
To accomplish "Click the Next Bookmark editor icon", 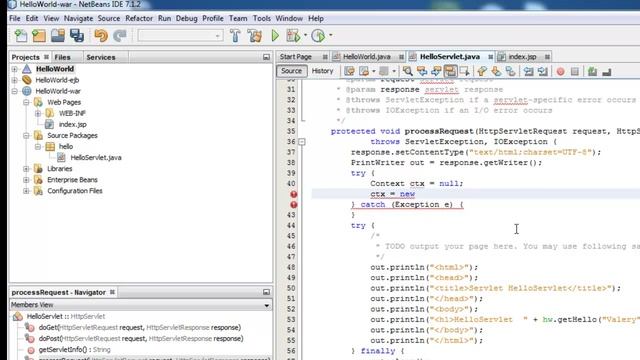I will [496, 71].
